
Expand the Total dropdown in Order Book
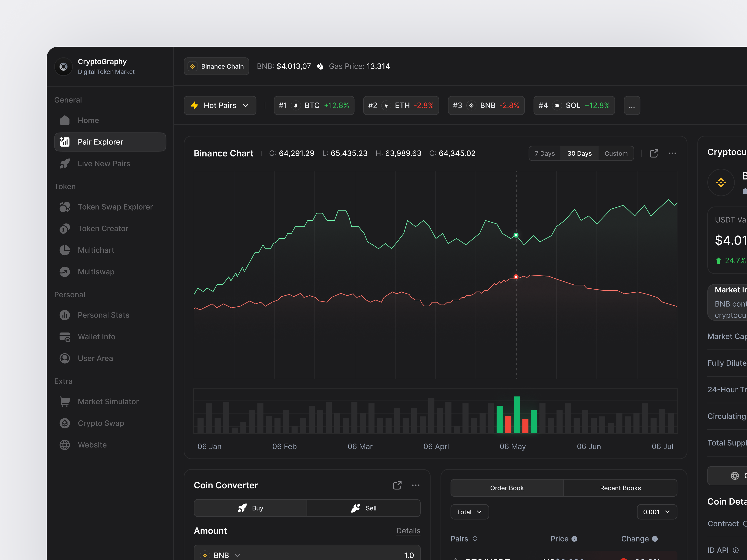469,512
